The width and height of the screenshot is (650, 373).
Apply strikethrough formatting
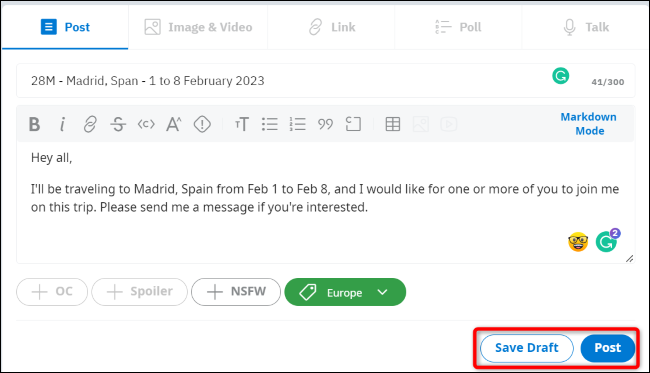118,124
